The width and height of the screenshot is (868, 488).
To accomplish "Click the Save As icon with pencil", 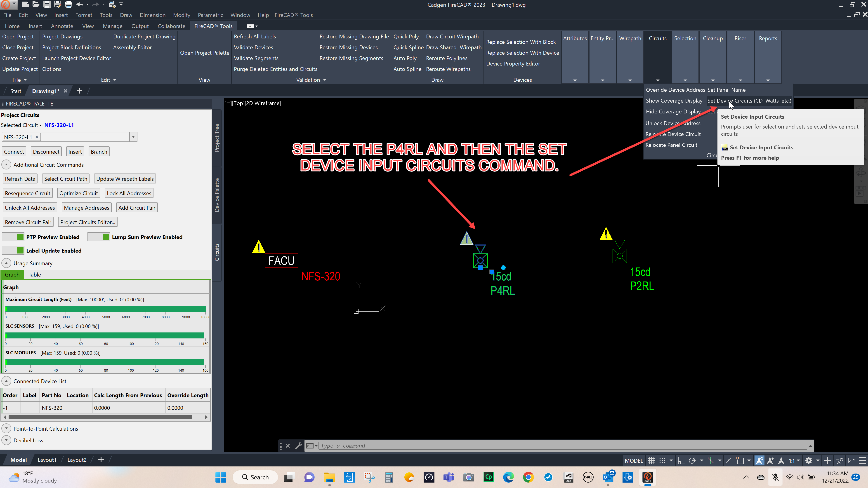I will tap(58, 4).
